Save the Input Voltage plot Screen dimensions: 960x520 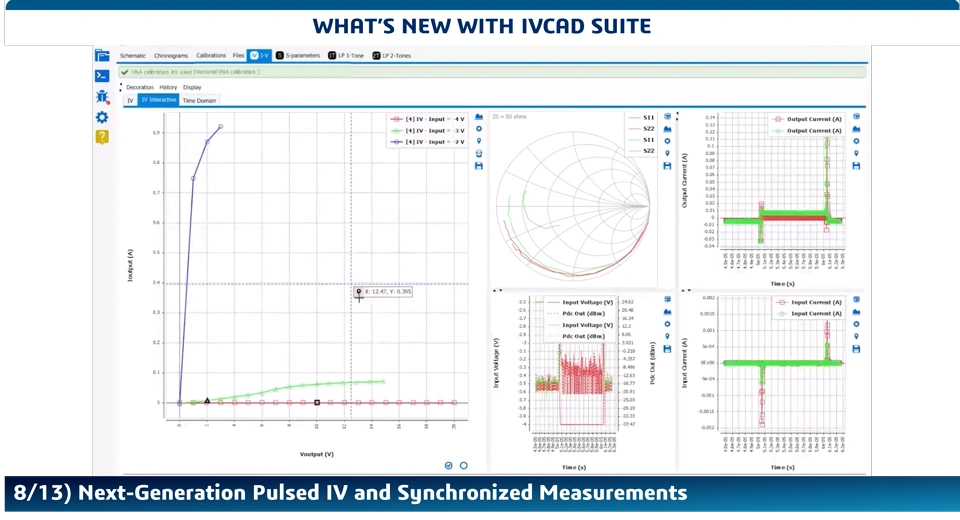[667, 349]
